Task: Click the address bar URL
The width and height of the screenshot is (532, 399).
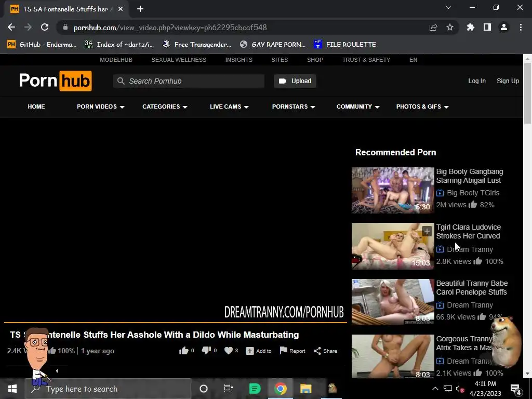Action: (x=170, y=28)
